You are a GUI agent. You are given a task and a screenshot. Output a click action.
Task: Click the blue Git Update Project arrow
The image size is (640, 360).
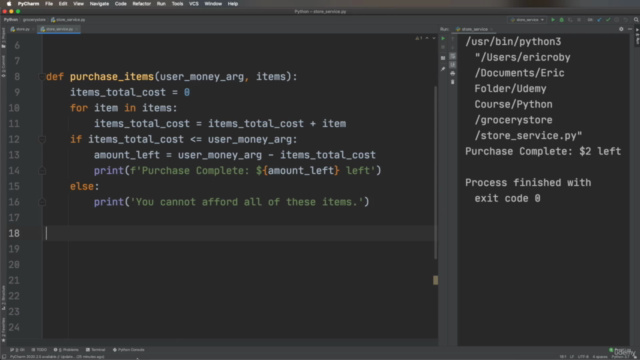pos(599,20)
